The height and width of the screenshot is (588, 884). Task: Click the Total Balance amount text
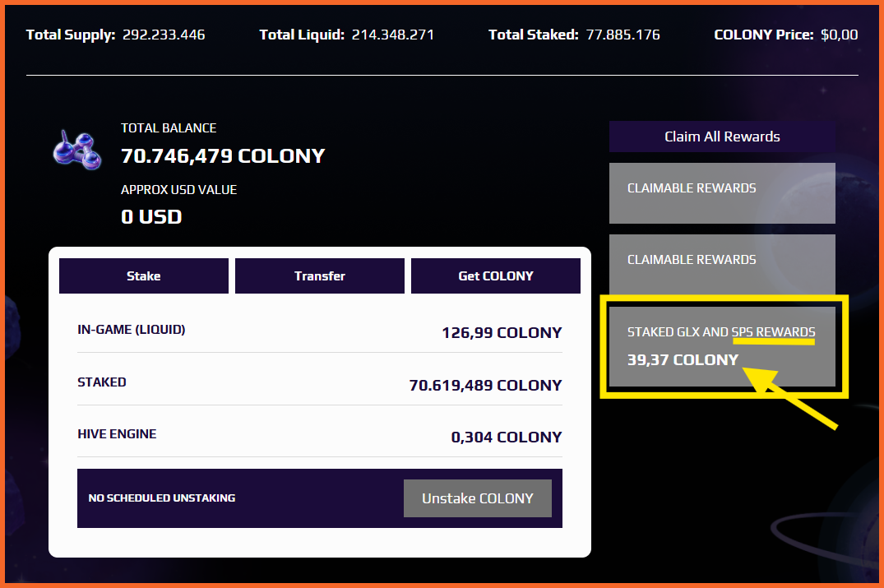click(x=223, y=156)
